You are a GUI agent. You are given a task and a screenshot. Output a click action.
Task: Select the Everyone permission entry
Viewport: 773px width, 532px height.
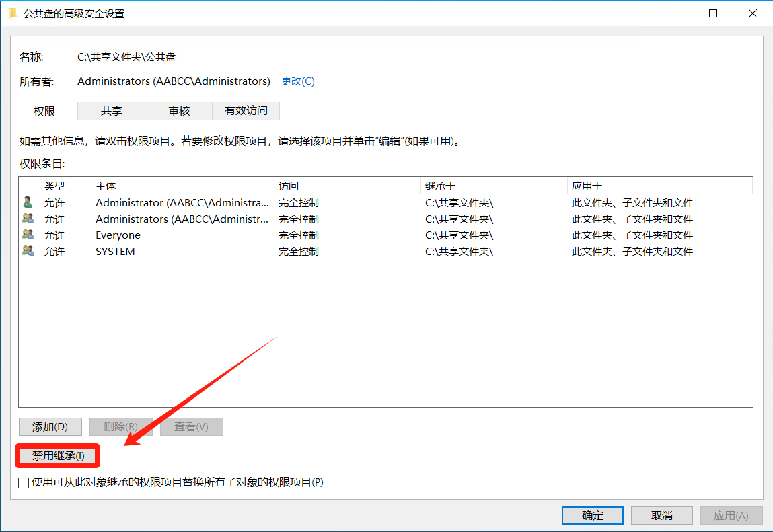coord(118,235)
